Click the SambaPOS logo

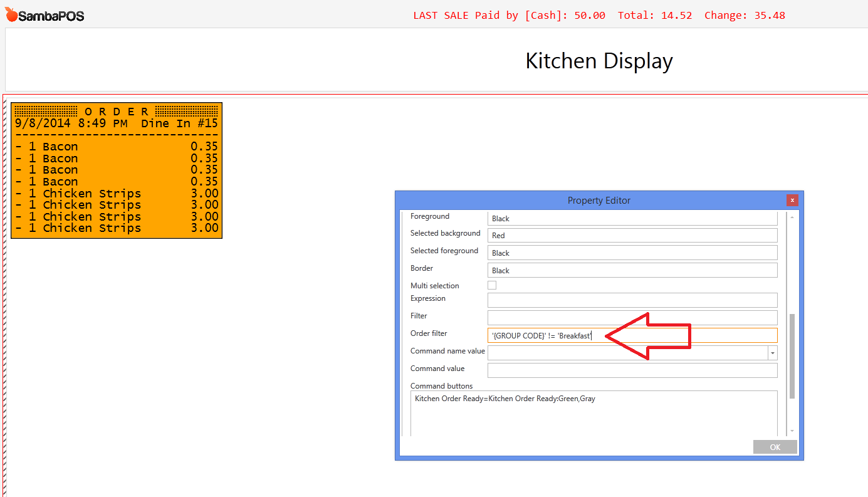tap(44, 16)
